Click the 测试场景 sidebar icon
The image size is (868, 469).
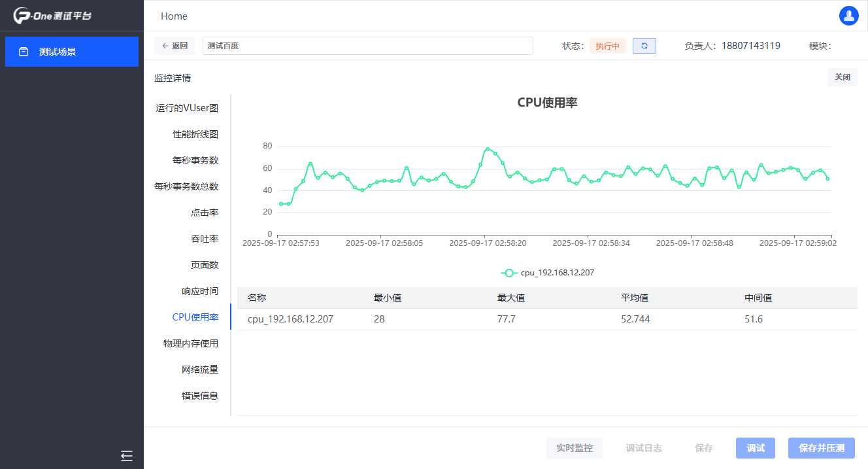pos(24,52)
